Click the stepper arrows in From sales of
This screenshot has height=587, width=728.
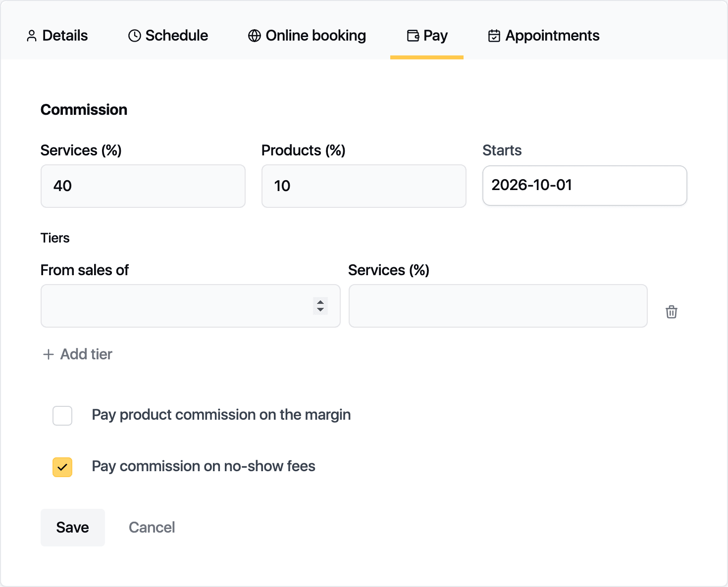320,306
